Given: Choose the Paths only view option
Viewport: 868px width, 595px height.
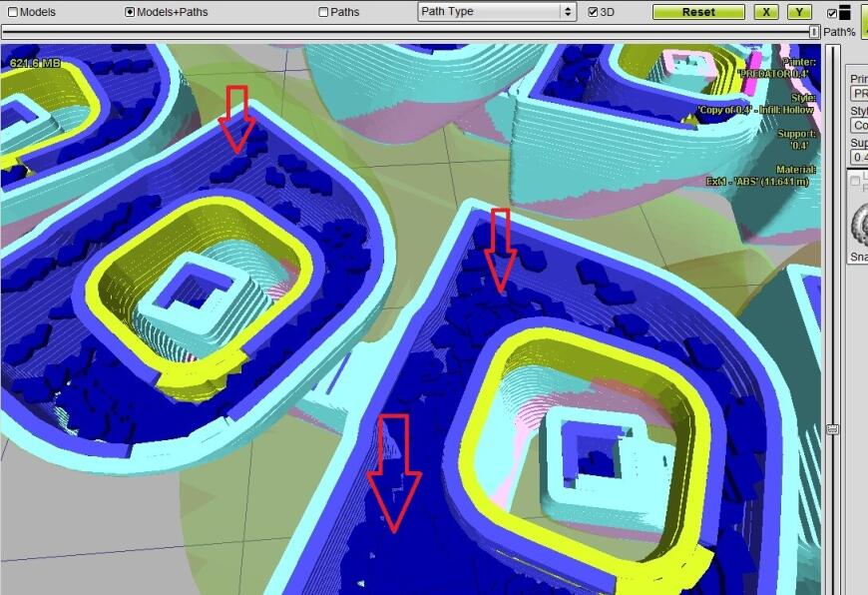Looking at the screenshot, I should 324,12.
